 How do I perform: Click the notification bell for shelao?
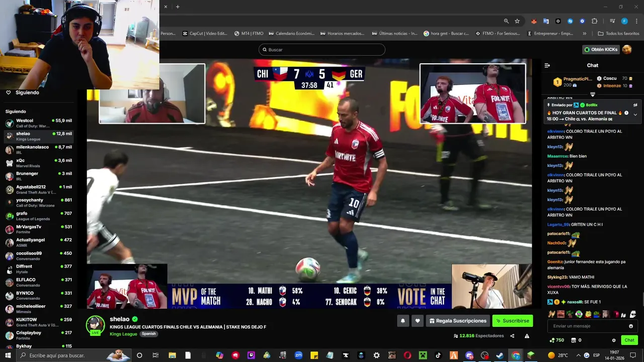403,321
